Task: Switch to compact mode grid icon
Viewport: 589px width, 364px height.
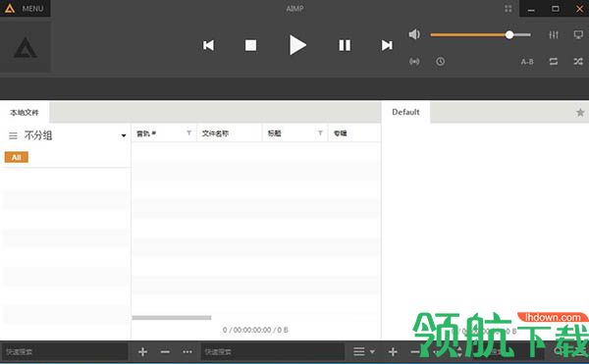Action: 509,9
